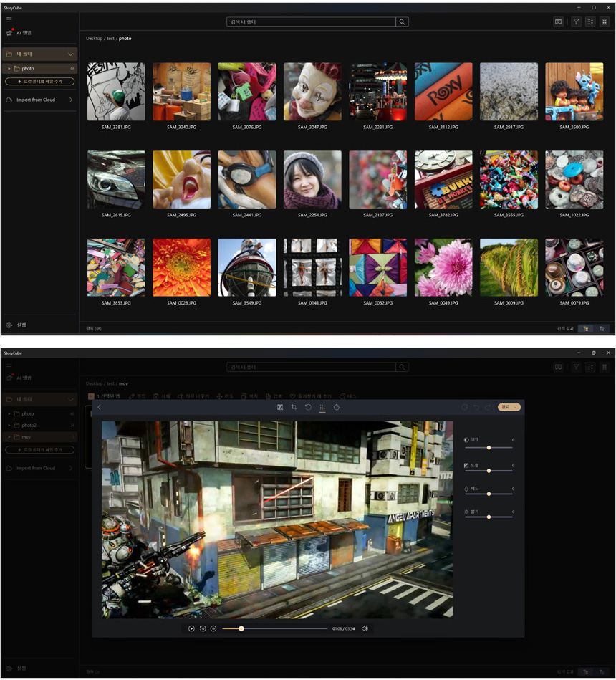
Task: Click the exposure slider in the editor panel
Action: 489,471
